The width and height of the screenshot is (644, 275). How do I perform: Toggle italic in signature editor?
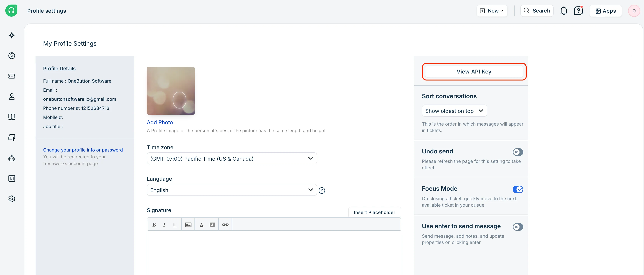point(164,225)
